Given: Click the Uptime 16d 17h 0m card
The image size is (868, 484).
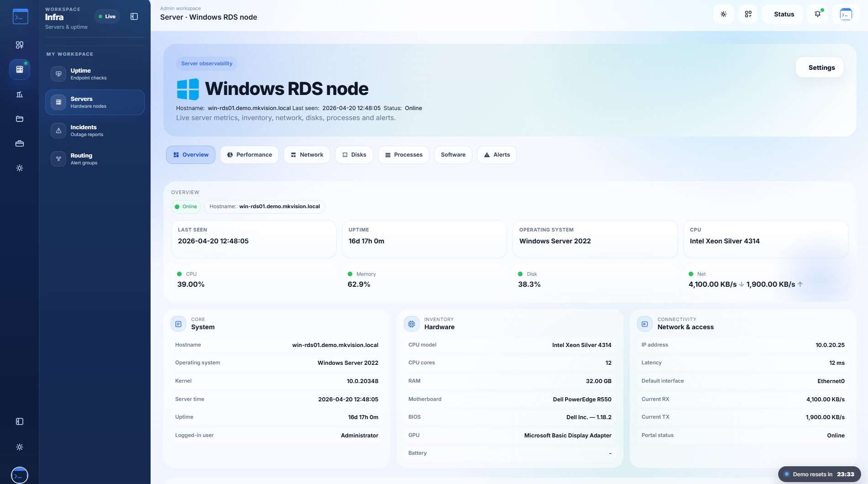Looking at the screenshot, I should 424,239.
